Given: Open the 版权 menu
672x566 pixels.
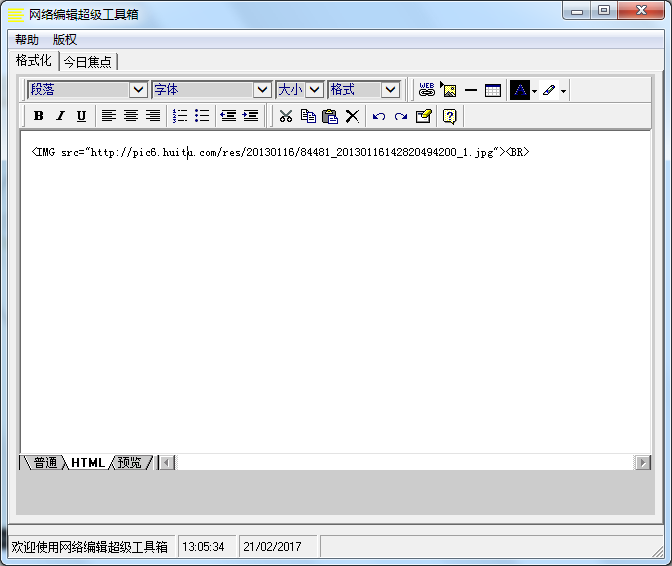Looking at the screenshot, I should 65,40.
